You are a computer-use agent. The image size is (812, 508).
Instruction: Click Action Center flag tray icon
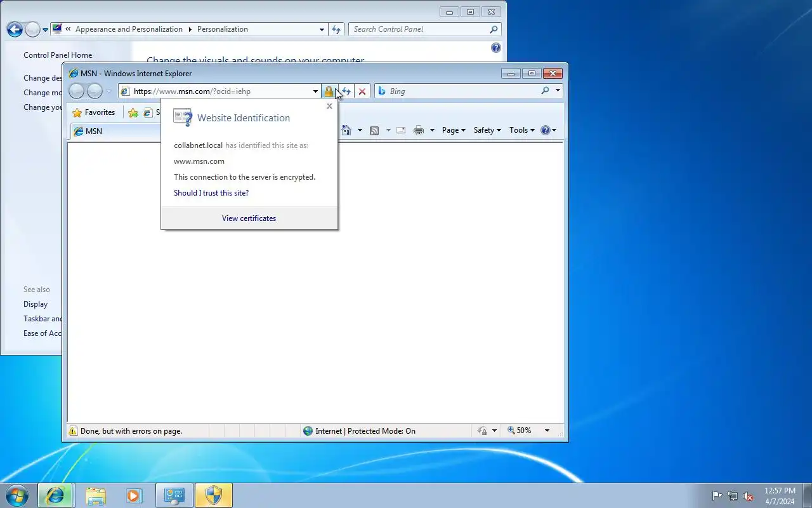[x=717, y=496]
